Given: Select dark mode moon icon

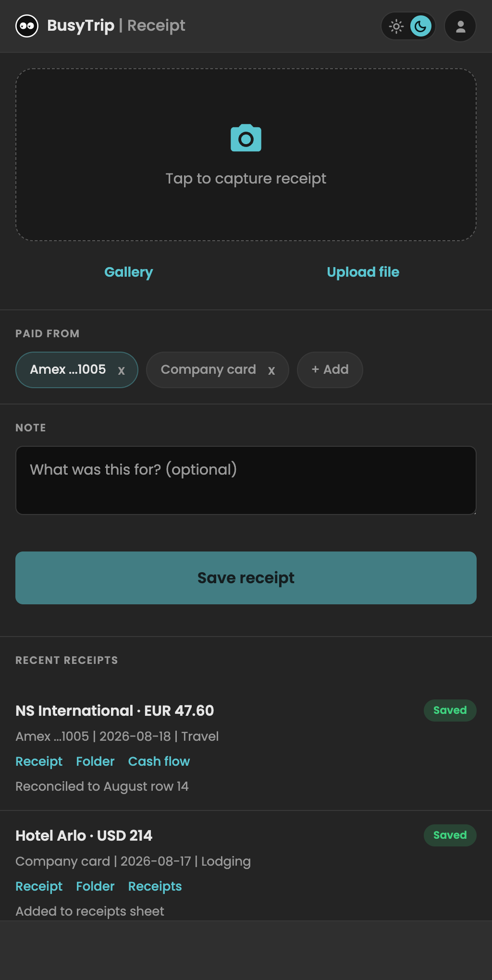Looking at the screenshot, I should coord(421,26).
